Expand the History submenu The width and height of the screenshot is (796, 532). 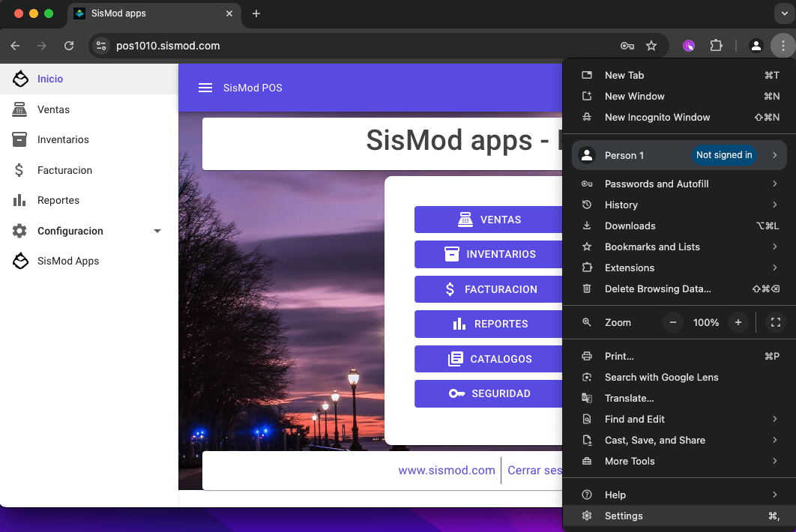coord(775,205)
